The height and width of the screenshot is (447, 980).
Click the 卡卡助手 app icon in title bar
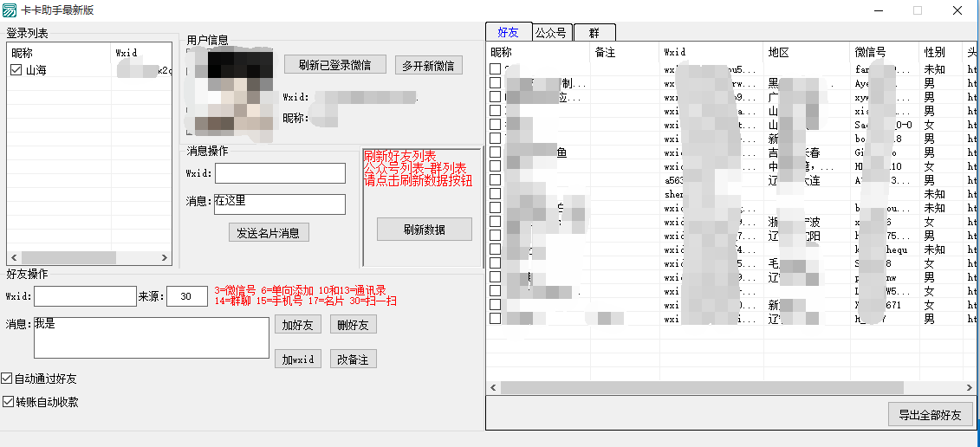pyautogui.click(x=10, y=10)
